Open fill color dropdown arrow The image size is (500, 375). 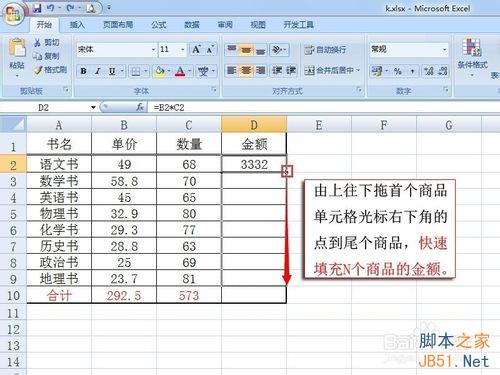point(169,71)
